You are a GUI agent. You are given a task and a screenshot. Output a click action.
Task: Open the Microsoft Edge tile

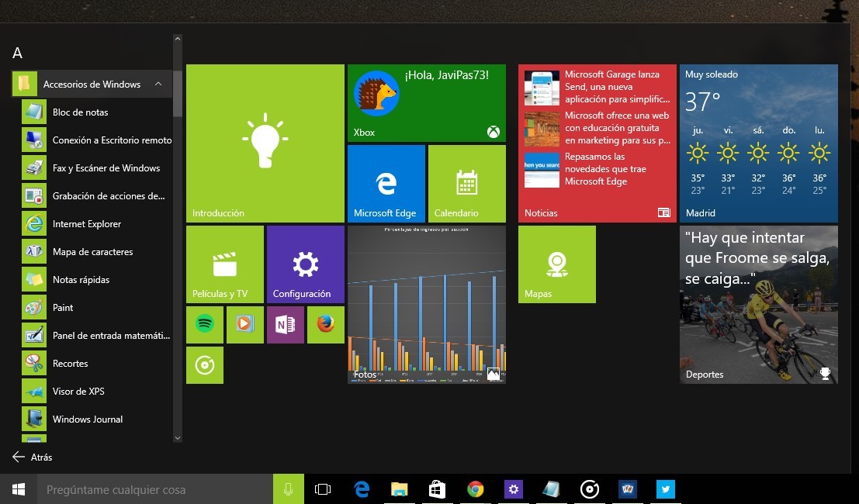tap(386, 184)
